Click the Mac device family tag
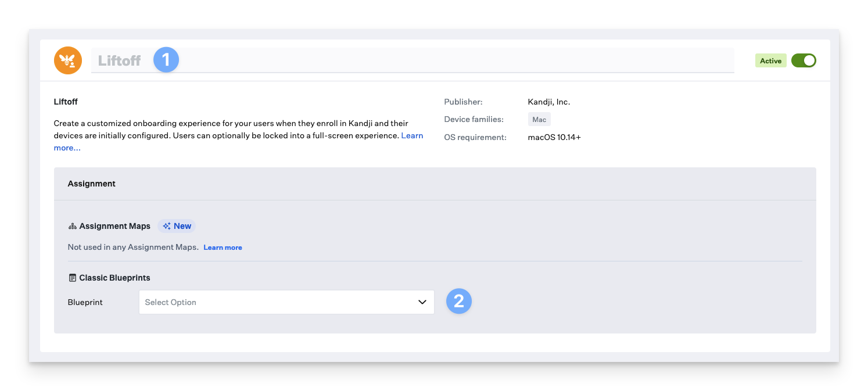868x391 pixels. tap(539, 120)
